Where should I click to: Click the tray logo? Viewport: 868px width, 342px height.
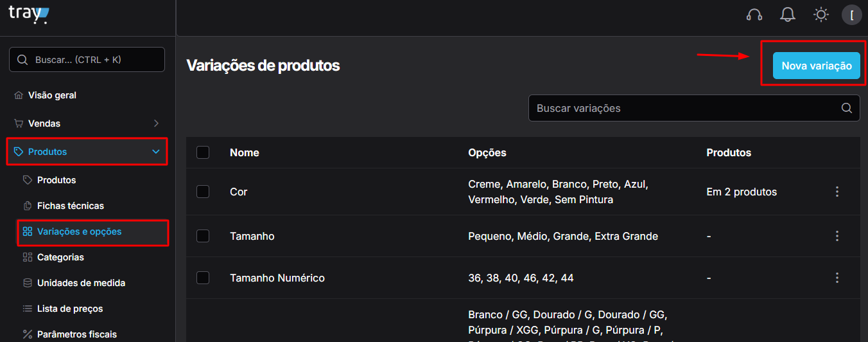click(28, 15)
